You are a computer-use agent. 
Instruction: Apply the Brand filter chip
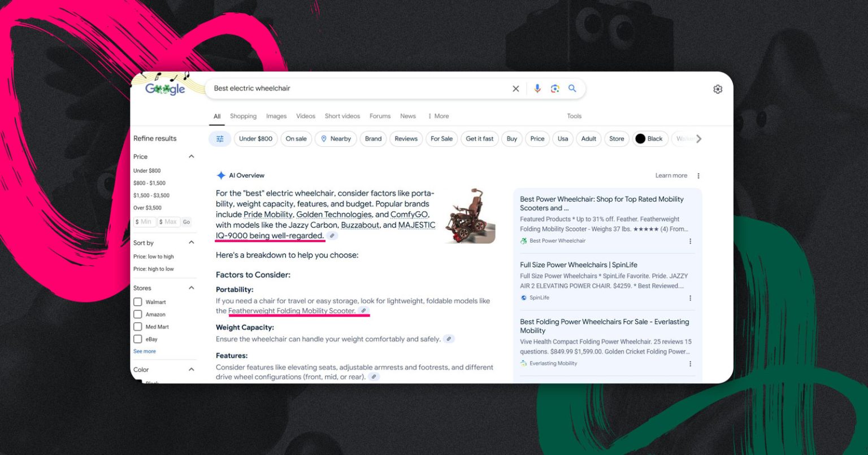[373, 139]
